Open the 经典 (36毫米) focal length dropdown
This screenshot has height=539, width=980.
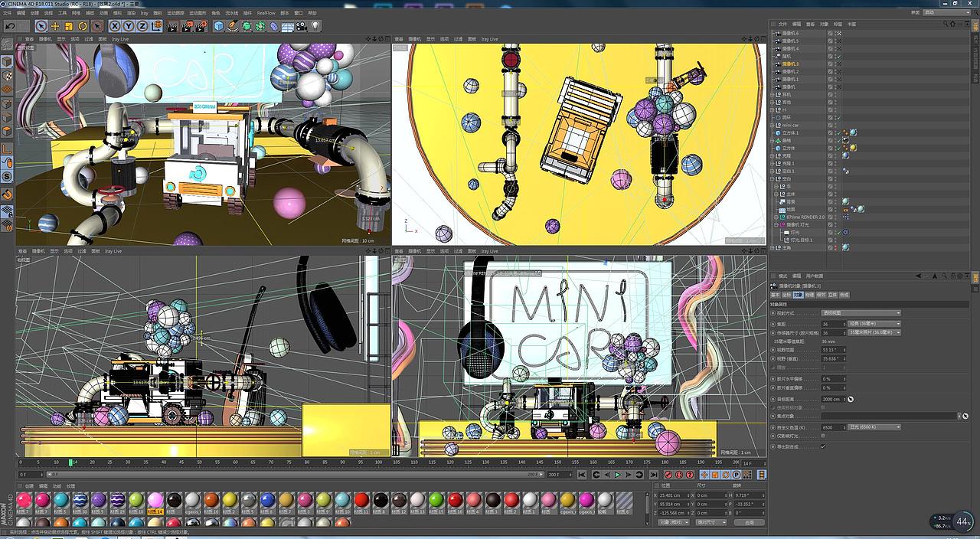pyautogui.click(x=874, y=323)
